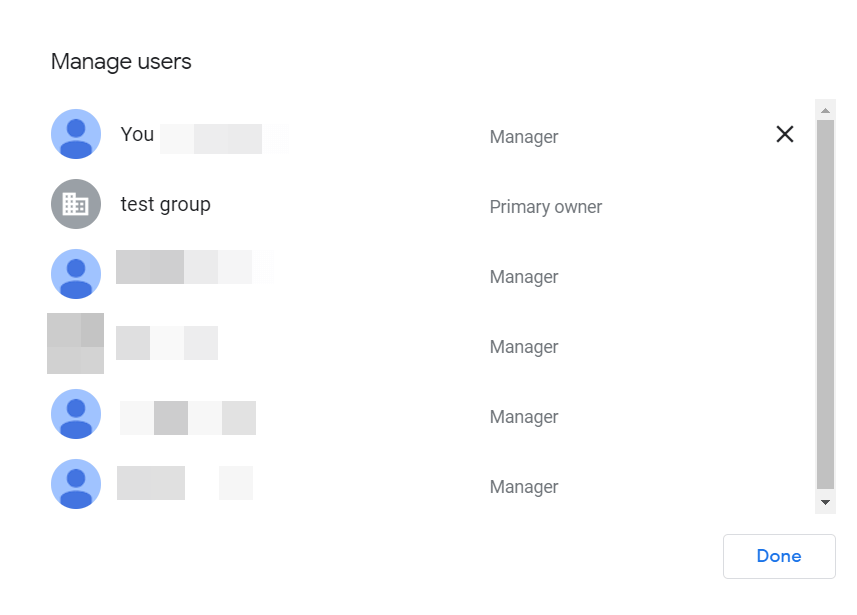Click the scrollbar down arrow
Screen dimensions: 857x615
tap(825, 502)
